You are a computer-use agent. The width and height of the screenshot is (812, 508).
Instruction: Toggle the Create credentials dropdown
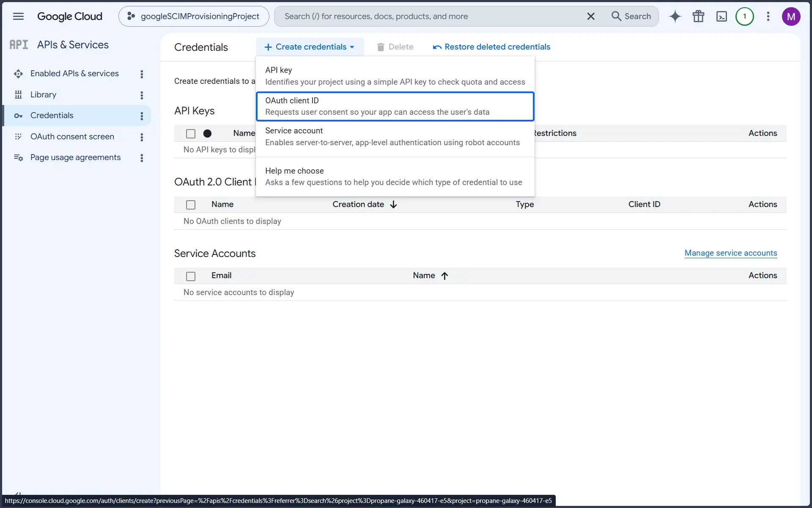(x=310, y=47)
